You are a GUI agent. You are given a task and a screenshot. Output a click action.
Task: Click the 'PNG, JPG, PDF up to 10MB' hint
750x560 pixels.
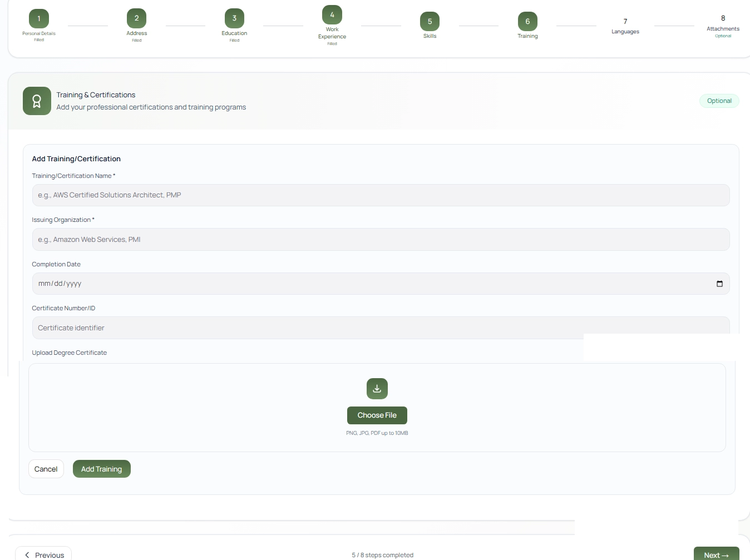point(377,433)
